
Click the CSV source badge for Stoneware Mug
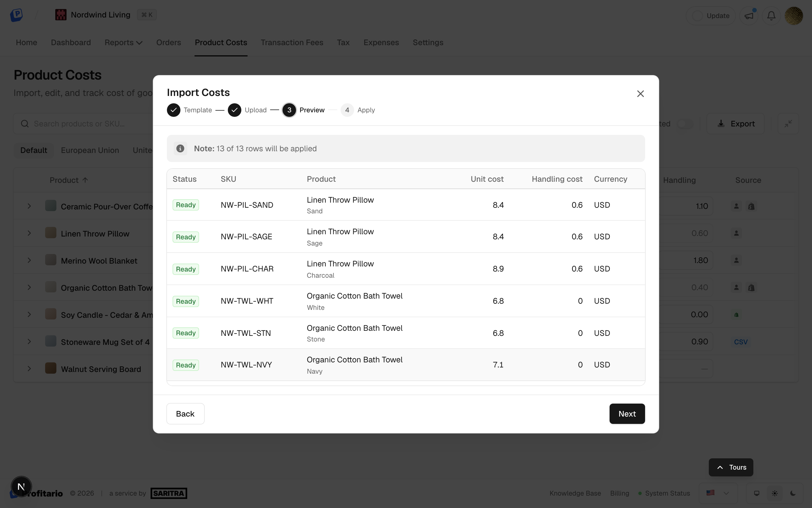[x=741, y=342]
